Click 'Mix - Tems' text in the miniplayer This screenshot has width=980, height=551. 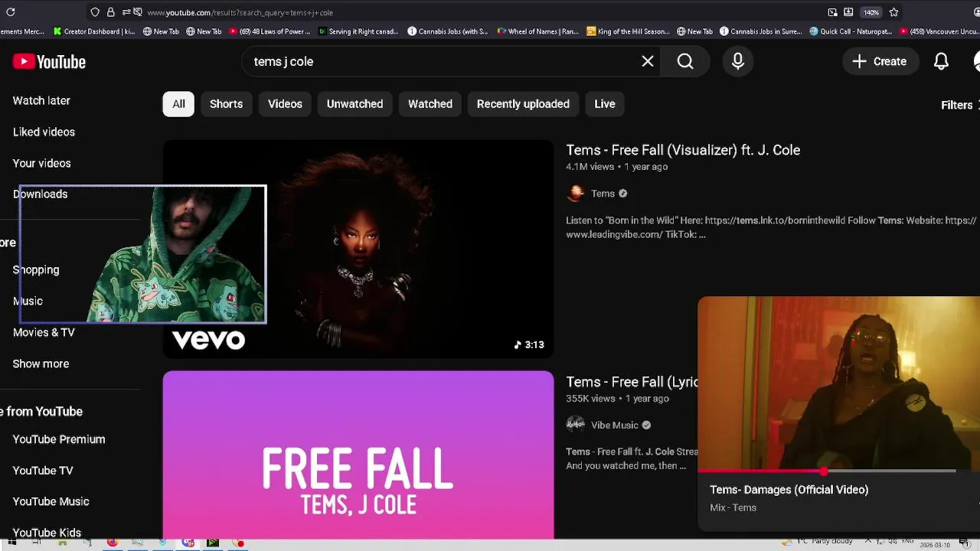pyautogui.click(x=733, y=507)
